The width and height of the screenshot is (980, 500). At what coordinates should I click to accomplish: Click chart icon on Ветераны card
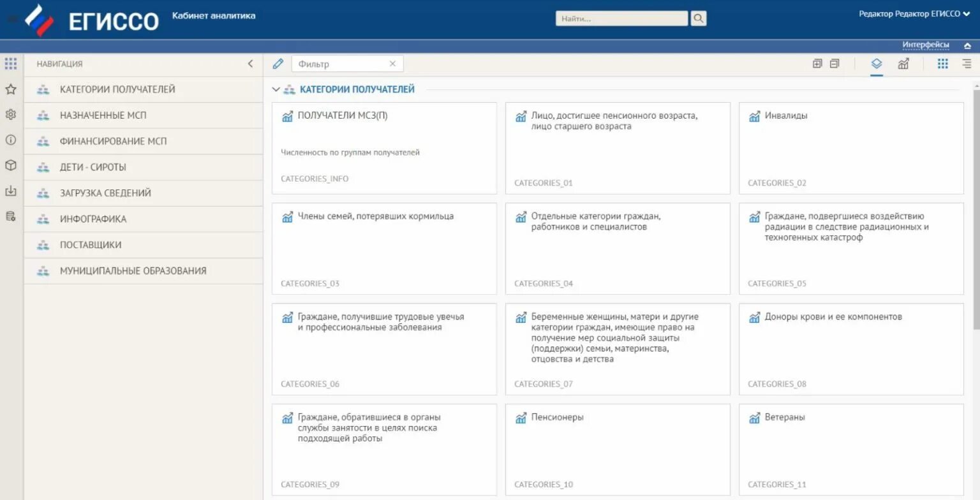coord(754,418)
